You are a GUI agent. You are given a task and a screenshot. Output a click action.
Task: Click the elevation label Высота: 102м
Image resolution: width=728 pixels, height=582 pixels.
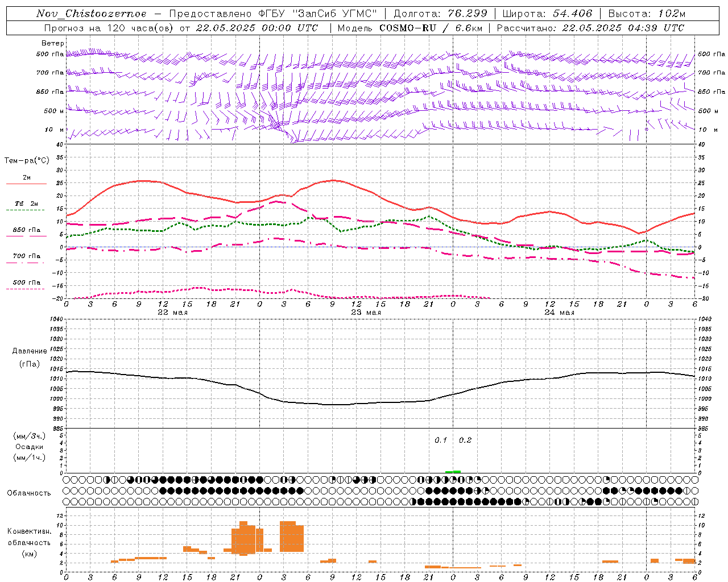click(647, 14)
